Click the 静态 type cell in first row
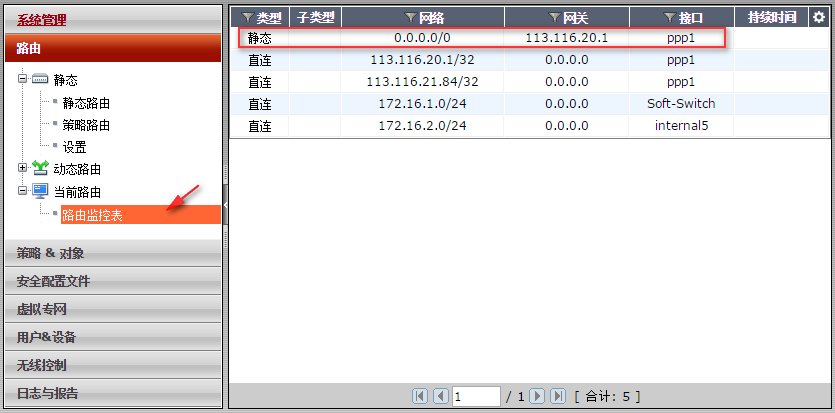The width and height of the screenshot is (835, 413). [x=259, y=38]
